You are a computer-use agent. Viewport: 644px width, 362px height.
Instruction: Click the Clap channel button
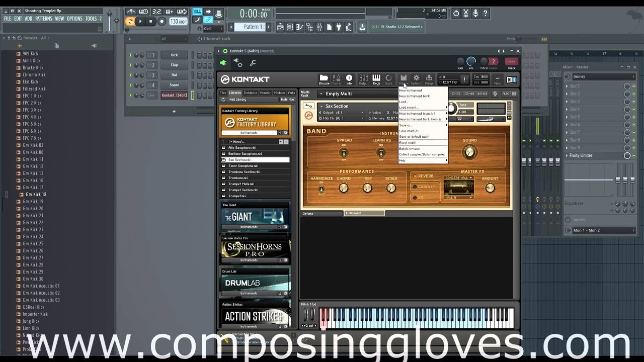174,65
